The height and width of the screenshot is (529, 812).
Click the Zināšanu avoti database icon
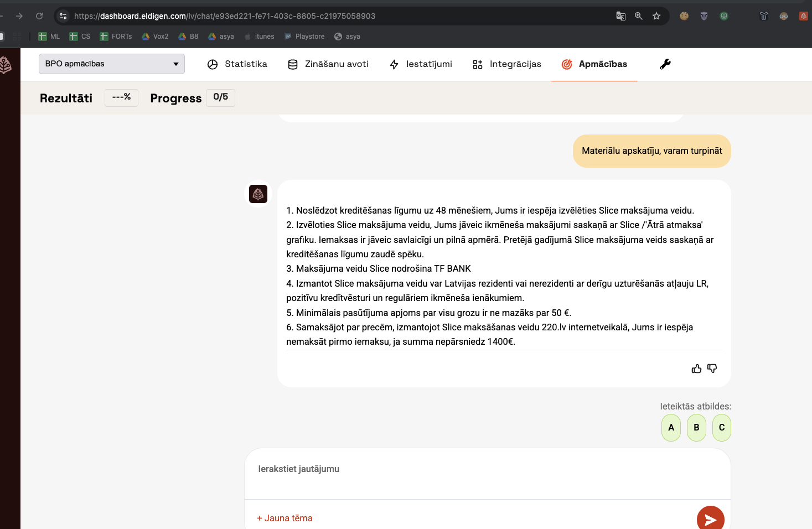point(293,64)
